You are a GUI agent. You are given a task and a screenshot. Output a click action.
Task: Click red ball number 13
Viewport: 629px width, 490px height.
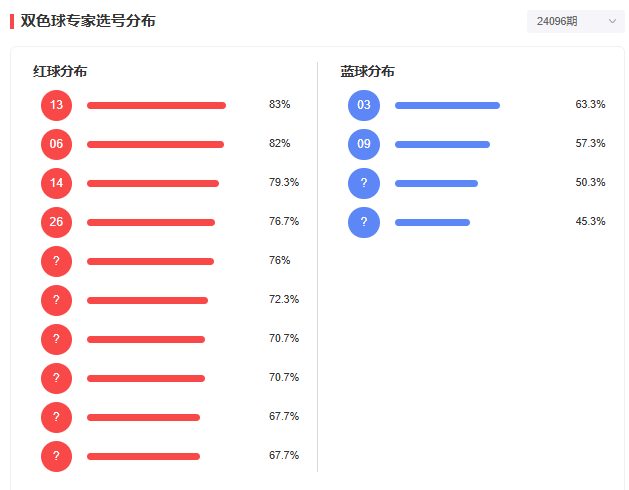(x=57, y=106)
